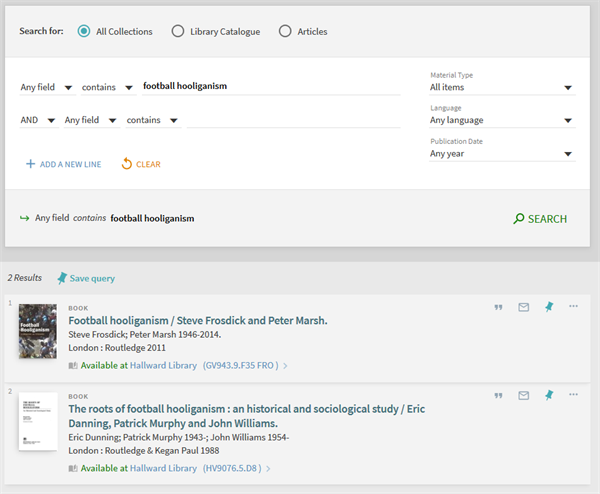The image size is (600, 494).
Task: Select the All Collections radio button
Action: click(x=83, y=31)
